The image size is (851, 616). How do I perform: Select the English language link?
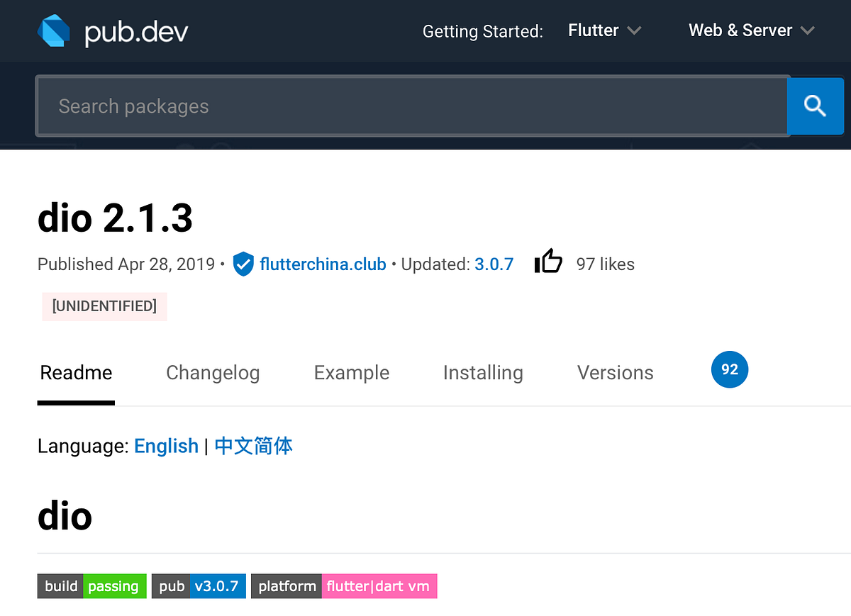[x=166, y=446]
